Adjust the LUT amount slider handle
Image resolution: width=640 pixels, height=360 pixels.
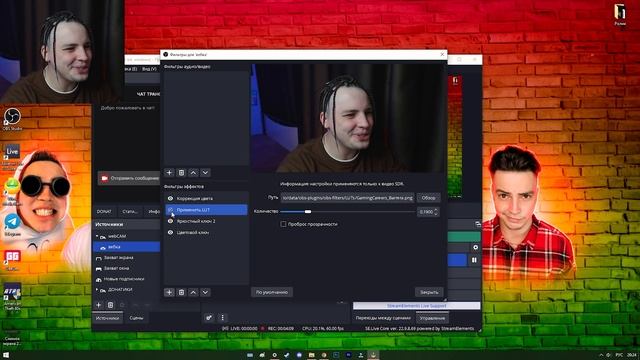[308, 211]
